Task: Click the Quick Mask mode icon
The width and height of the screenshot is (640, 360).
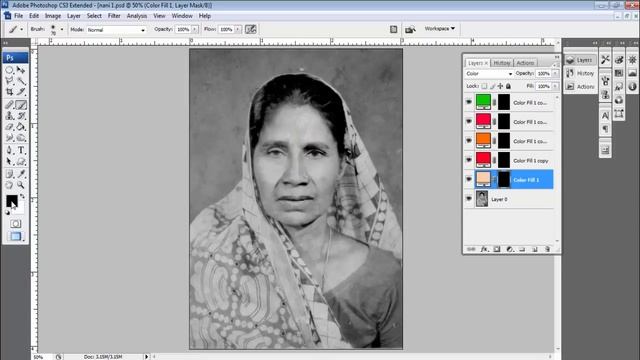Action: click(x=16, y=224)
